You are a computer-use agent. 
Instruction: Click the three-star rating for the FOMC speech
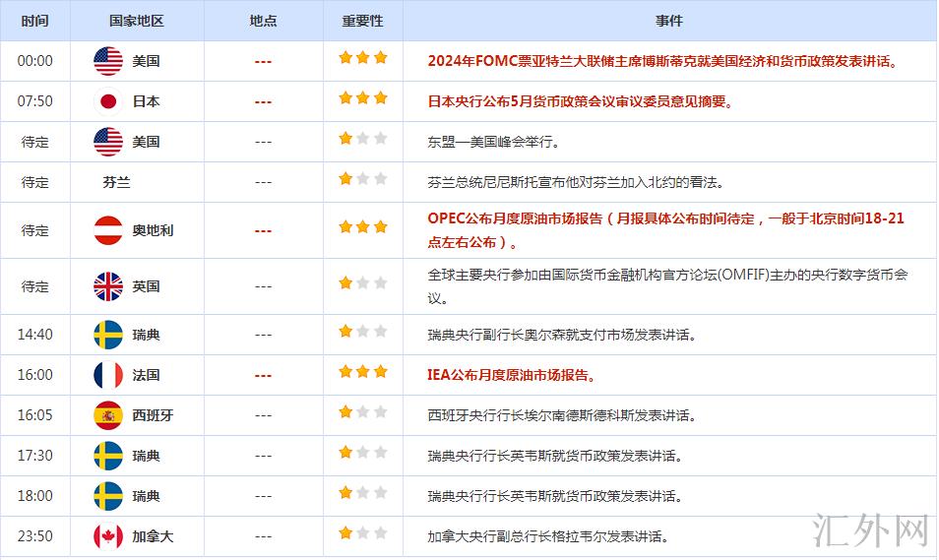362,58
